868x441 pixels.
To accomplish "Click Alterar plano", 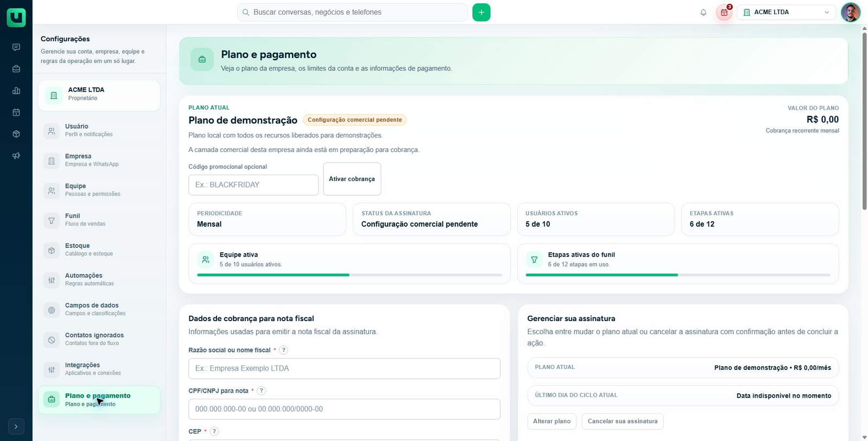I will tap(552, 421).
